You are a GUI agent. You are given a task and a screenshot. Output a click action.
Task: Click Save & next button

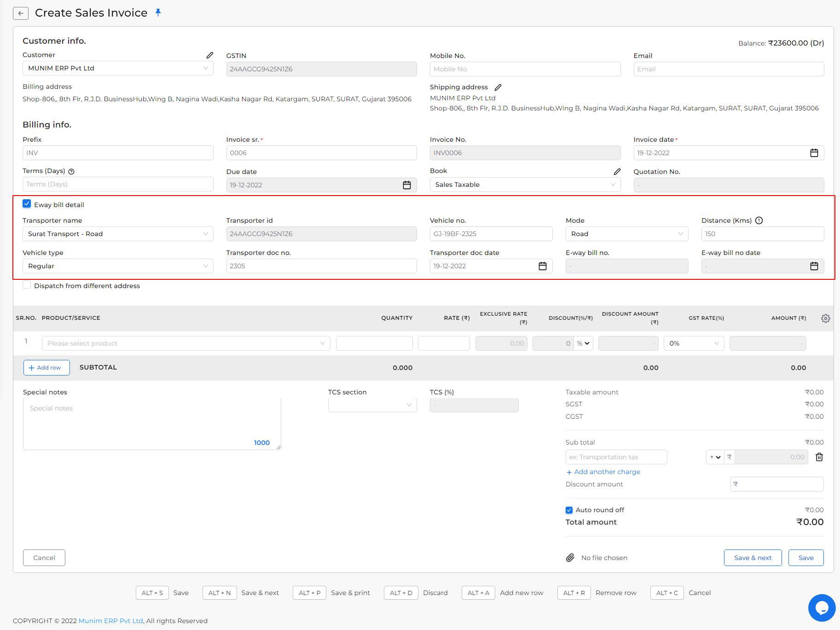pos(753,558)
